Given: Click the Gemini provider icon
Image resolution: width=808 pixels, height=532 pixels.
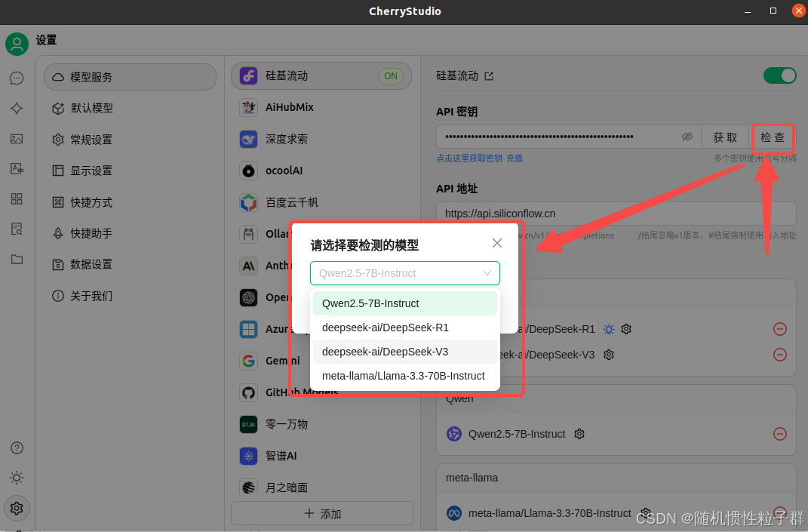Looking at the screenshot, I should coord(248,361).
